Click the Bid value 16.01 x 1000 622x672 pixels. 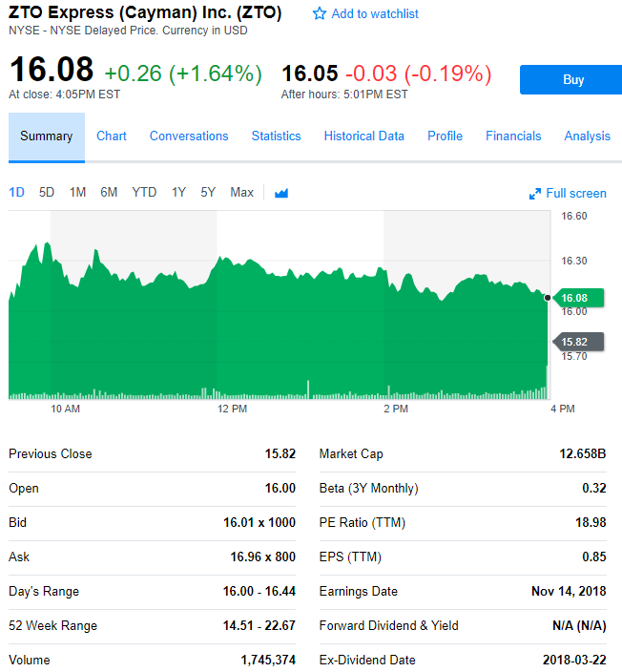click(259, 522)
